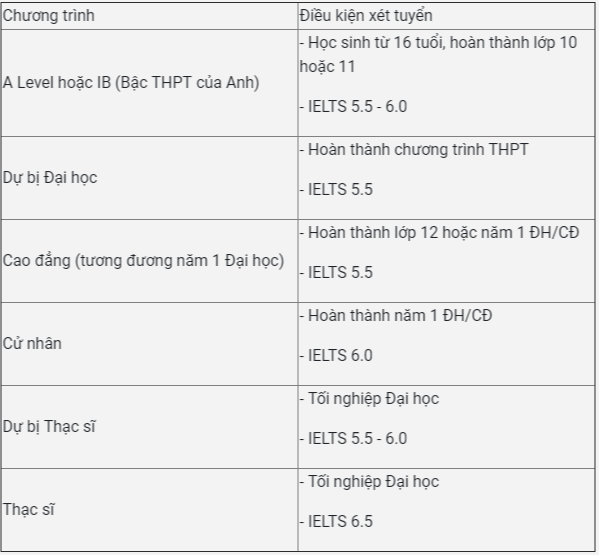The image size is (599, 555).
Task: Select the 'Dự bị Đại học' program cell
Action: point(149,178)
